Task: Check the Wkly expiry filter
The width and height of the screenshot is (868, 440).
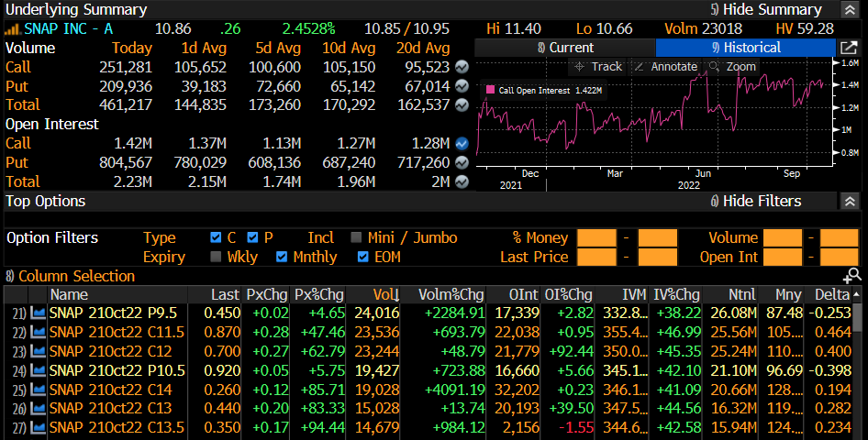Action: (216, 257)
